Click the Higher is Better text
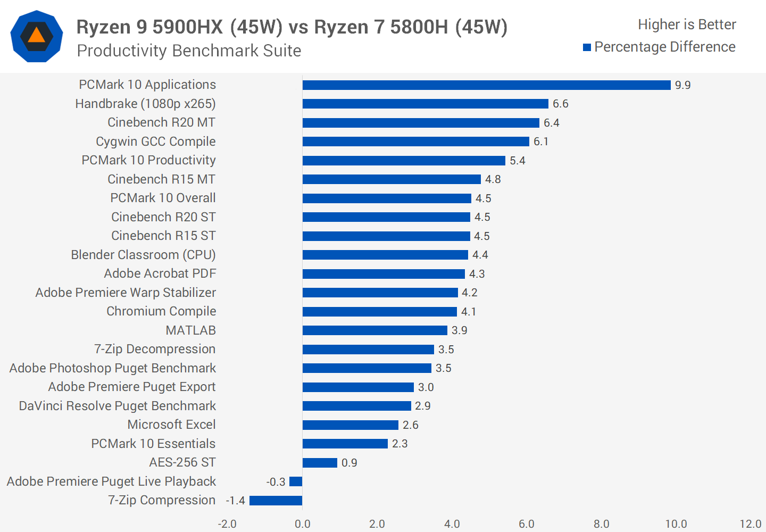This screenshot has height=532, width=766. (x=686, y=24)
